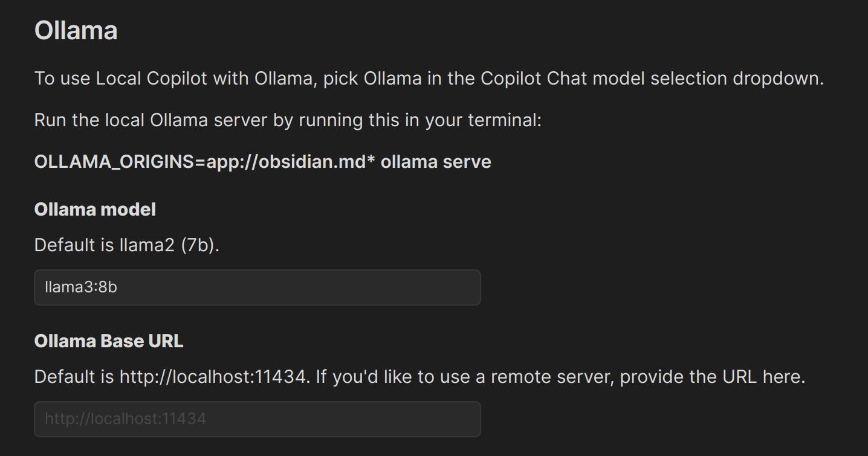Click the "Ollama model" setting label
Screen dimensions: 868x456
(95, 210)
